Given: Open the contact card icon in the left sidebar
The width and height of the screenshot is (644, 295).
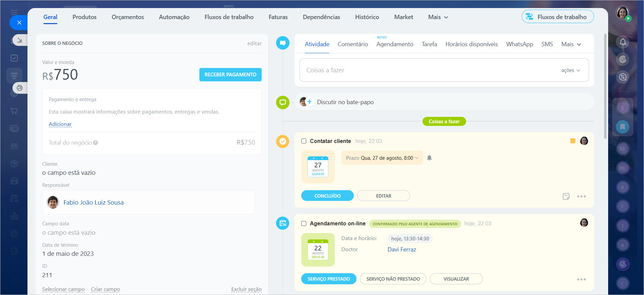Looking at the screenshot, I should 14,128.
